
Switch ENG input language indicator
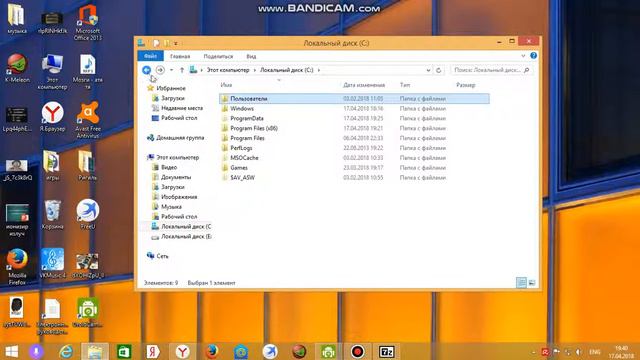(594, 352)
